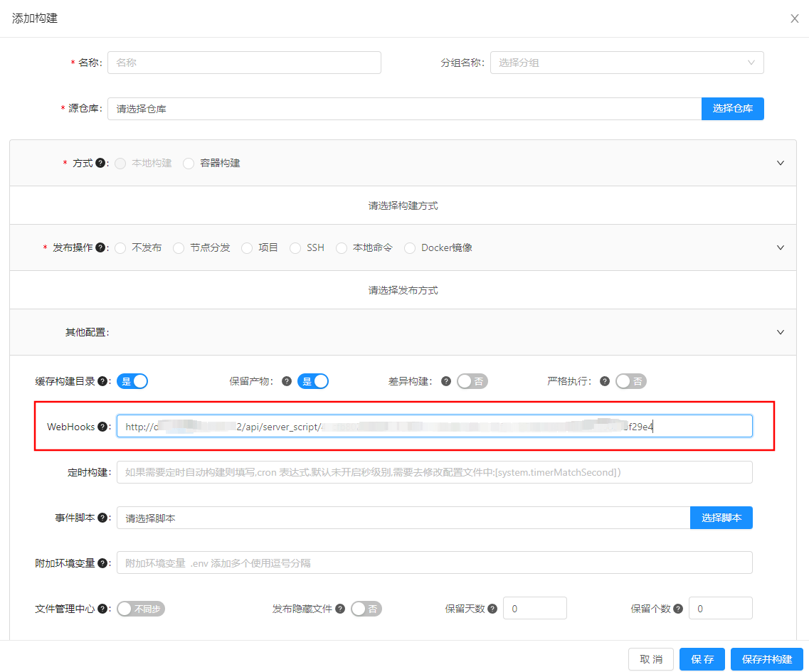Click the 选择脚本 button
The height and width of the screenshot is (672, 809).
point(721,517)
